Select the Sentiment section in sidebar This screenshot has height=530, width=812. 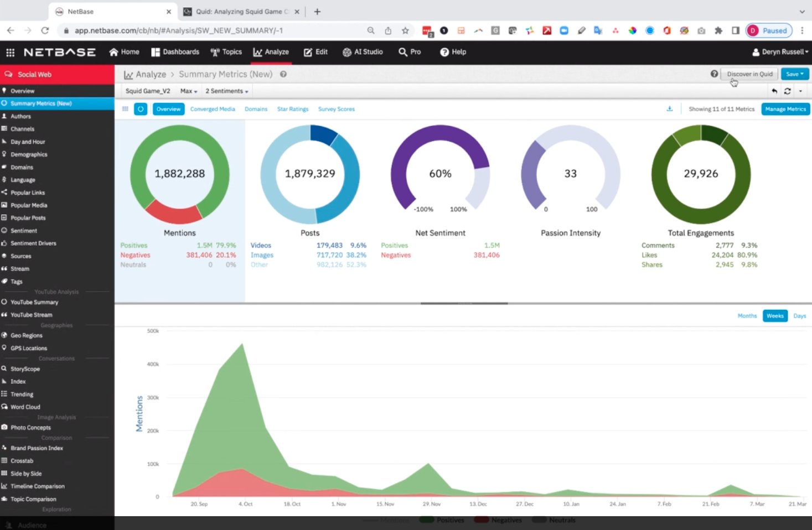click(23, 230)
